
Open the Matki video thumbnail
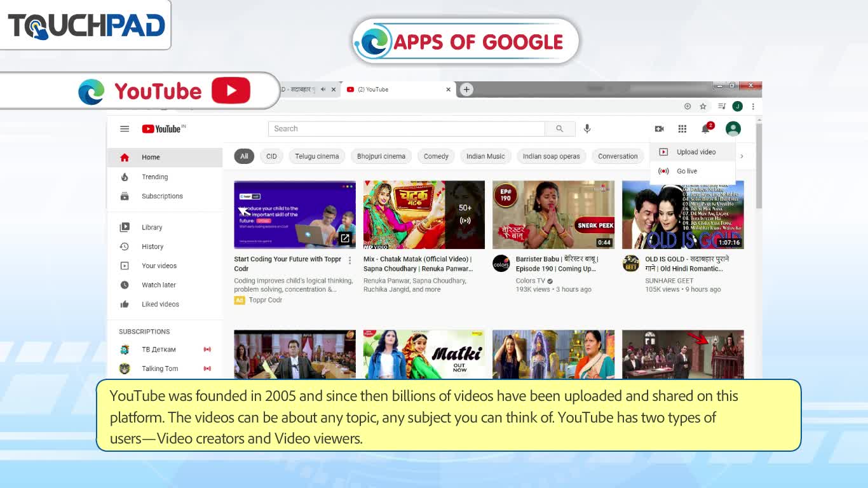click(x=424, y=354)
